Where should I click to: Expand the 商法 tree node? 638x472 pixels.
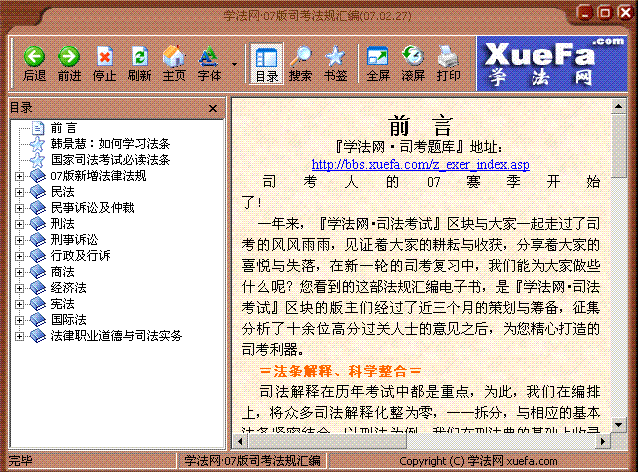(x=19, y=272)
